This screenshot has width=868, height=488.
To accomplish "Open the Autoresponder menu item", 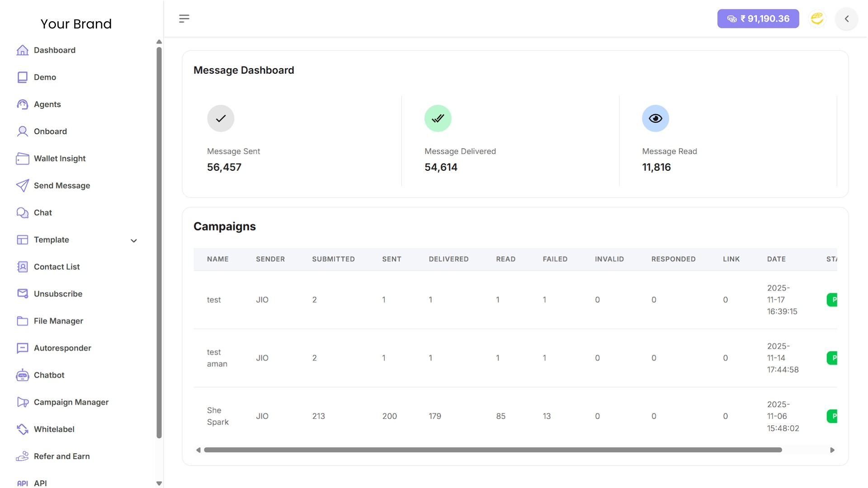I will (62, 348).
